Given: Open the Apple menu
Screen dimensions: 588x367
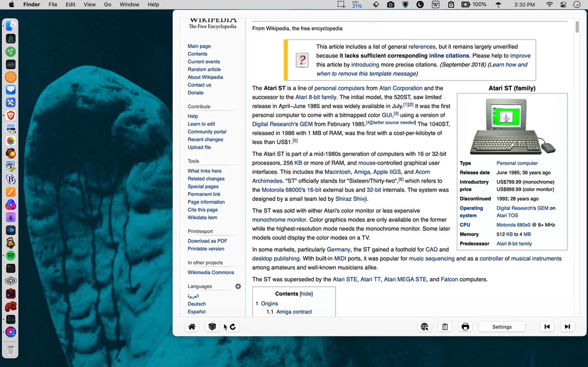Looking at the screenshot, I should pos(11,4).
